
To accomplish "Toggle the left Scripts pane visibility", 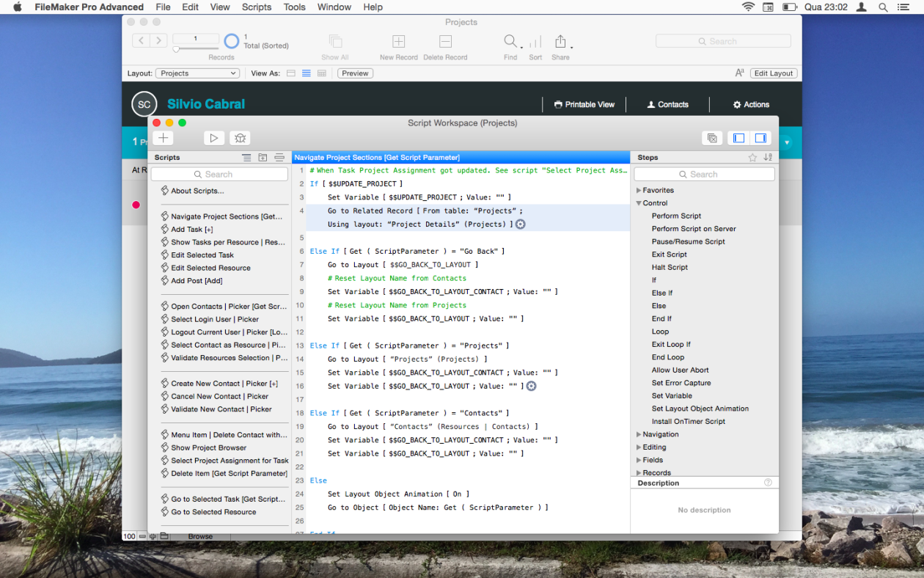I will (x=738, y=137).
